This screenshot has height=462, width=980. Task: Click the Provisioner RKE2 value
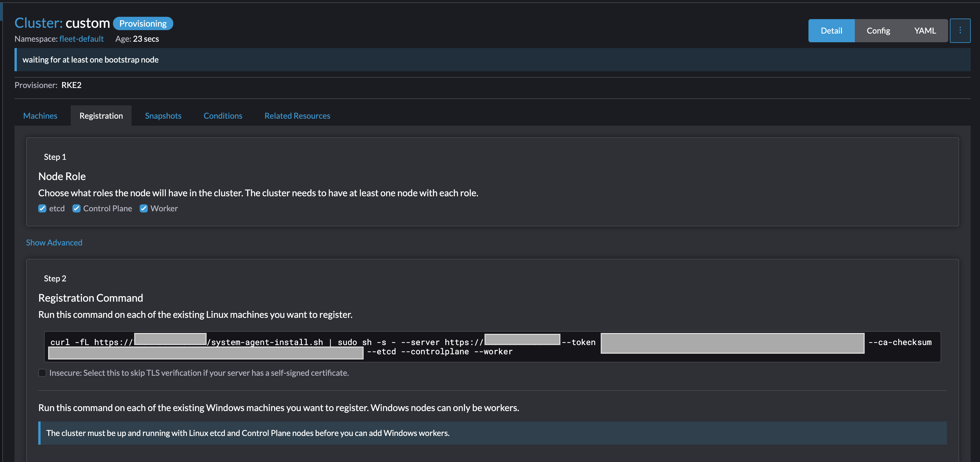72,85
